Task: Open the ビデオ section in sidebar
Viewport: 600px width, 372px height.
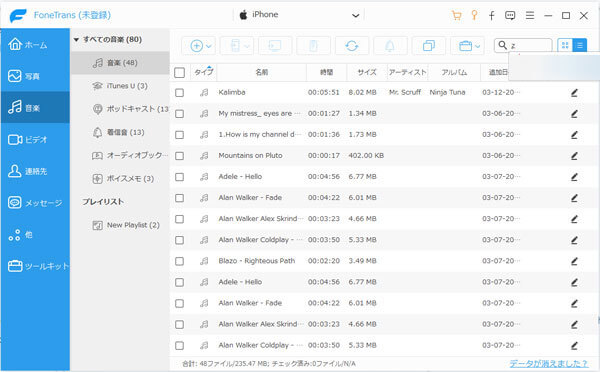Action: pyautogui.click(x=35, y=140)
